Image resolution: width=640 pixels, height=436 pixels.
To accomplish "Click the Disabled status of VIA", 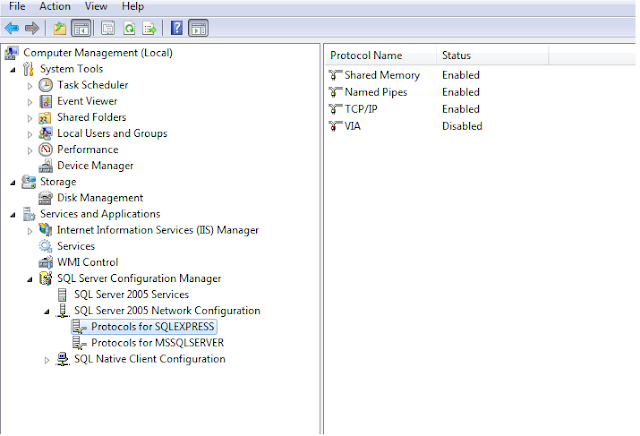I will 462,126.
